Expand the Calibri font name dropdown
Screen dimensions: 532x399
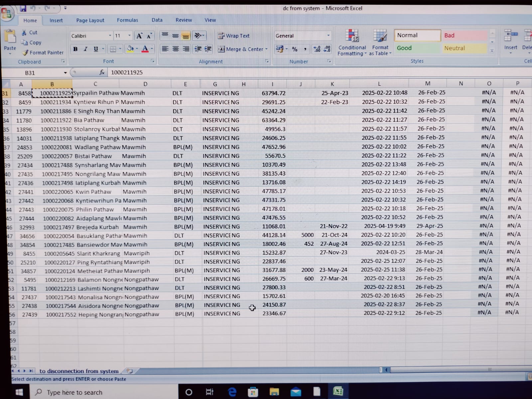[110, 36]
